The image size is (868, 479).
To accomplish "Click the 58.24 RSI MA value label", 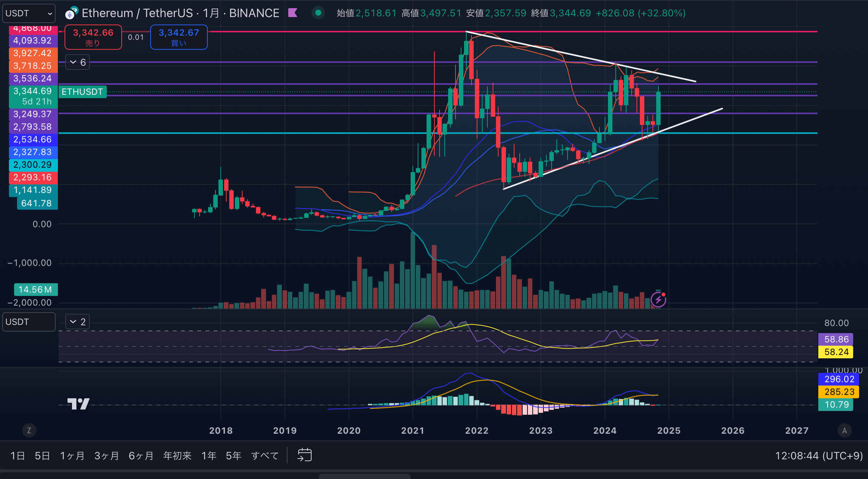I will click(836, 352).
